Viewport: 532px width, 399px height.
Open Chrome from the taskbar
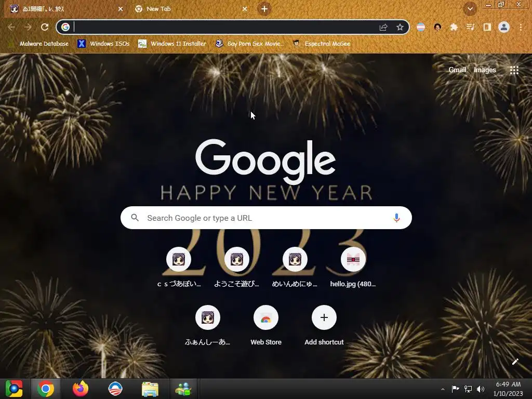(x=46, y=389)
